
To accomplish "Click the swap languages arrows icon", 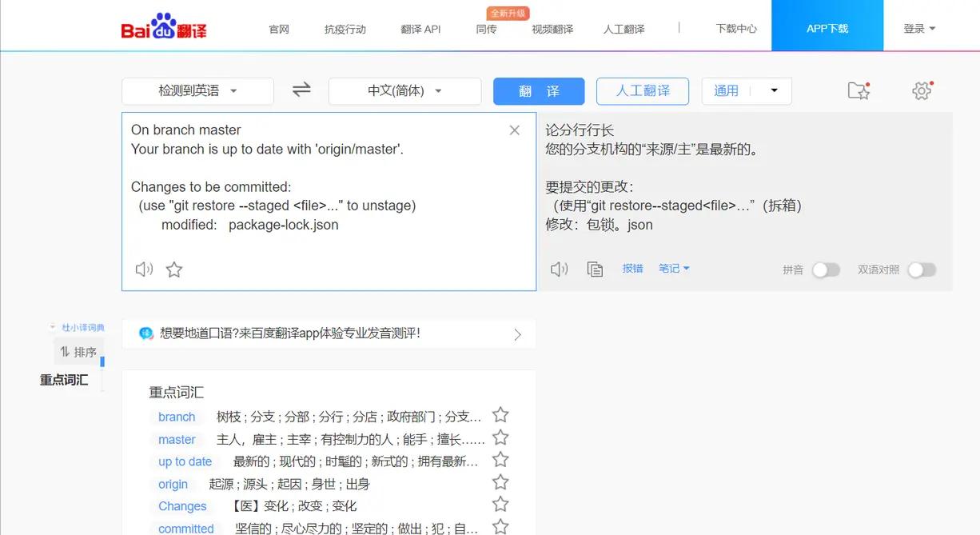I will [301, 90].
